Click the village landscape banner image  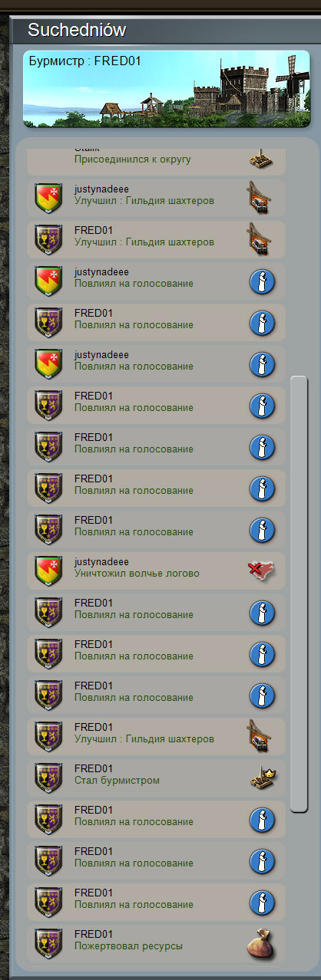pyautogui.click(x=167, y=89)
